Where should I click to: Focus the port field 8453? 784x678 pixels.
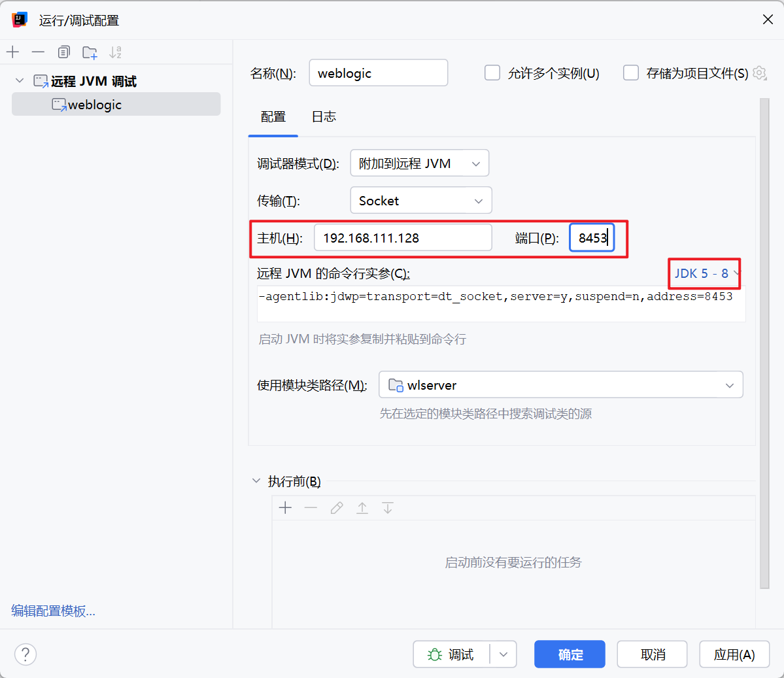pyautogui.click(x=592, y=238)
